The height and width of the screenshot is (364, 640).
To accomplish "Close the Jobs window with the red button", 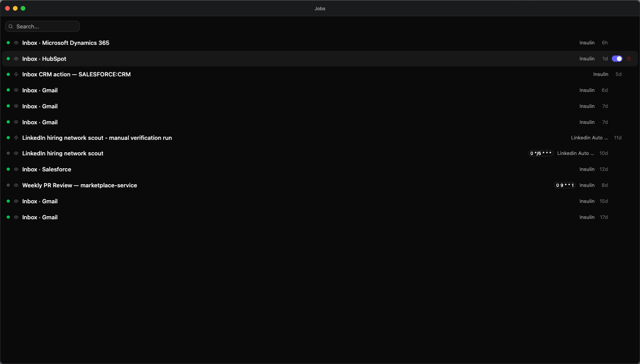I will [x=8, y=8].
